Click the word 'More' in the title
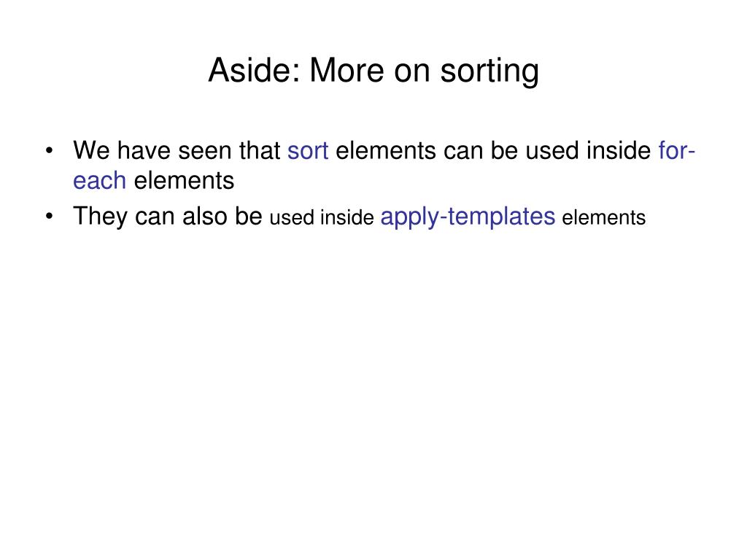The width and height of the screenshot is (747, 560). (x=347, y=70)
